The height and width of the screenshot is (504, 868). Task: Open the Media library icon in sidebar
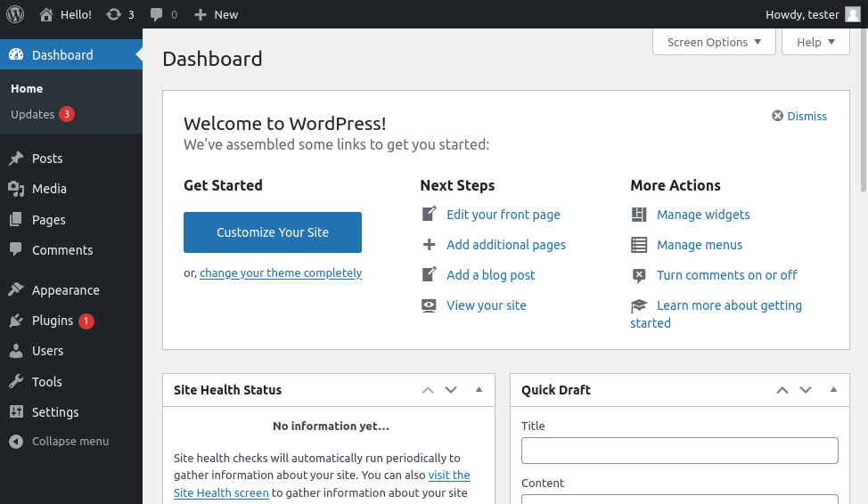click(x=16, y=189)
